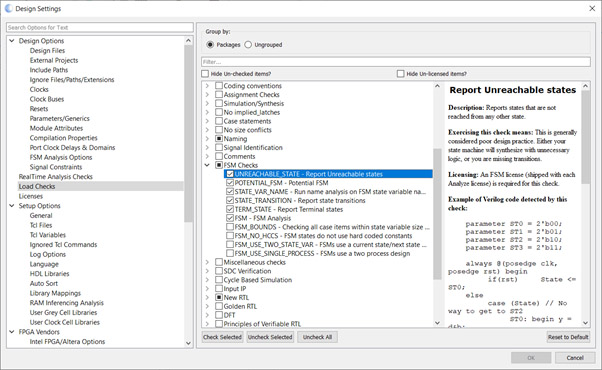Enable FSM_BOUNDS check
This screenshot has width=602, height=370.
click(x=230, y=227)
